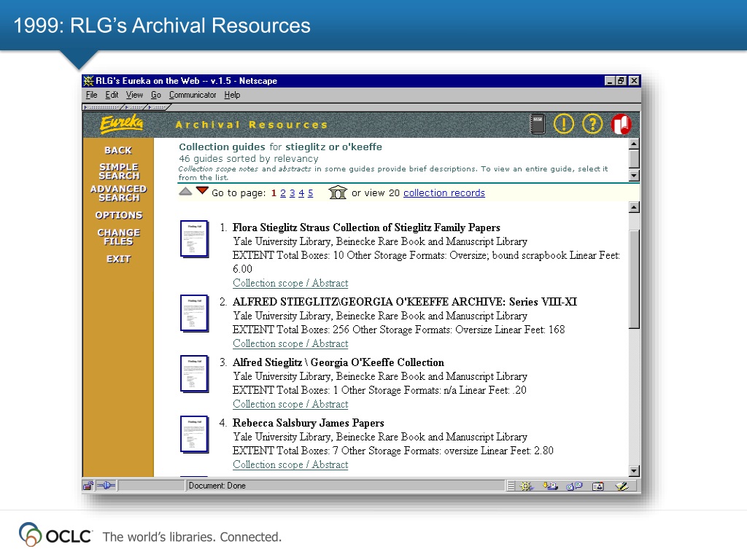Open Collection scope / Abstract for Series VIII-XI archive

[x=290, y=343]
